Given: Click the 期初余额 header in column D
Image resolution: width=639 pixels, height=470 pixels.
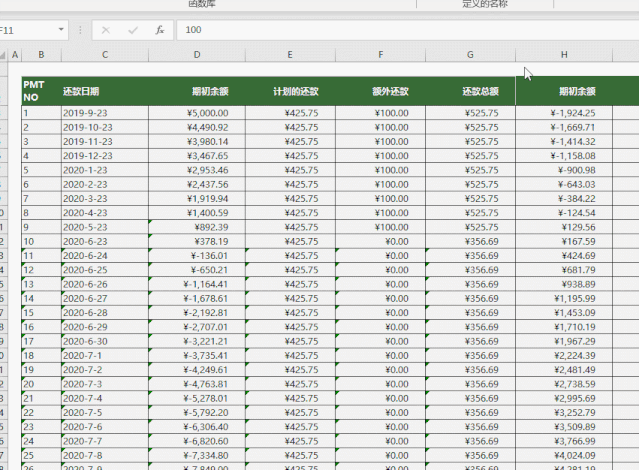Looking at the screenshot, I should click(197, 91).
